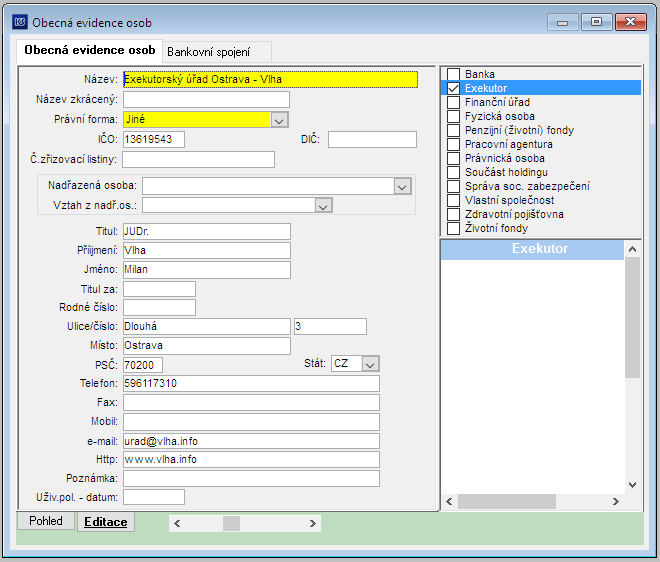Click the Telefon field

251,384
